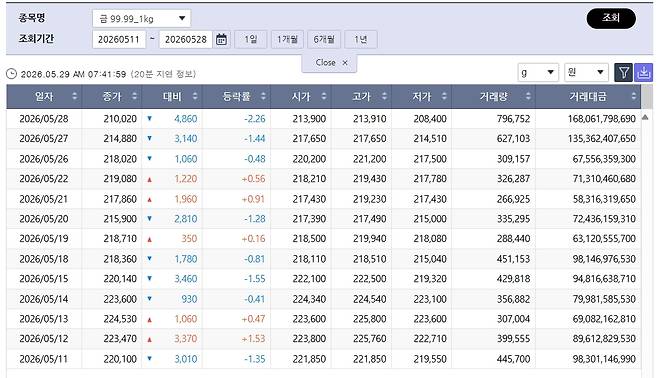The width and height of the screenshot is (658, 378).
Task: Click volume value 266,925
Action: click(x=514, y=199)
